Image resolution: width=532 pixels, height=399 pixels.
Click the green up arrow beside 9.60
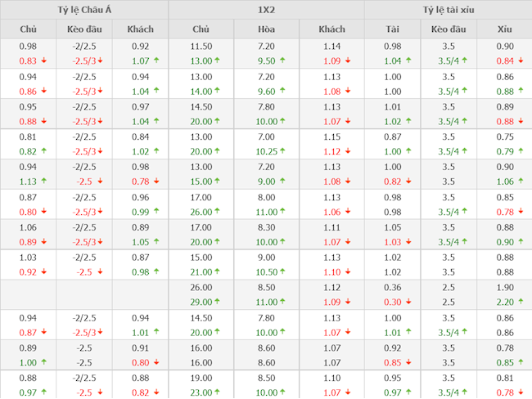pos(283,91)
